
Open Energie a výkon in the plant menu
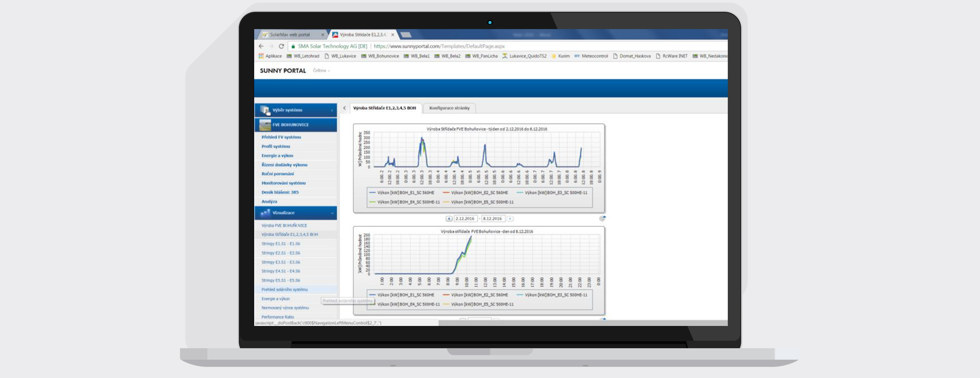(277, 155)
